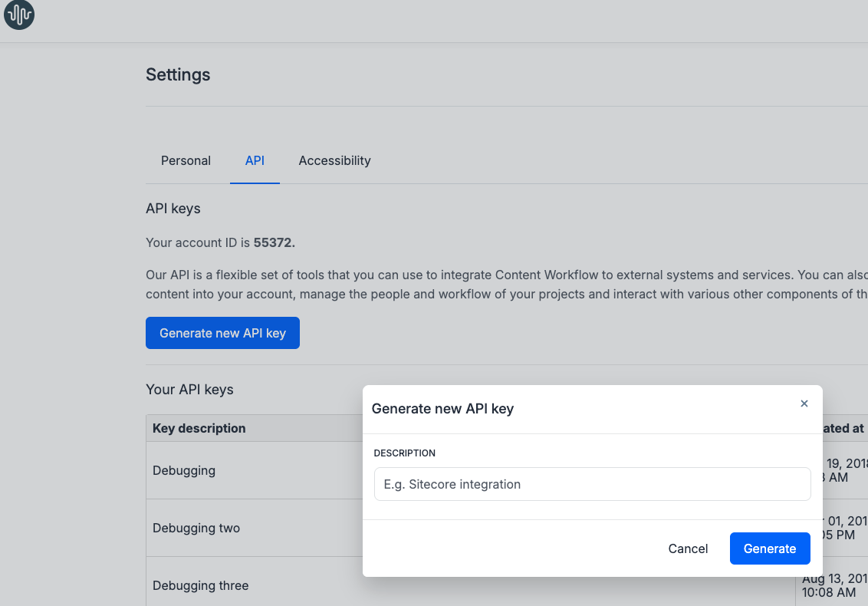Switch to the Personal tab
The image size is (868, 606).
pos(186,160)
